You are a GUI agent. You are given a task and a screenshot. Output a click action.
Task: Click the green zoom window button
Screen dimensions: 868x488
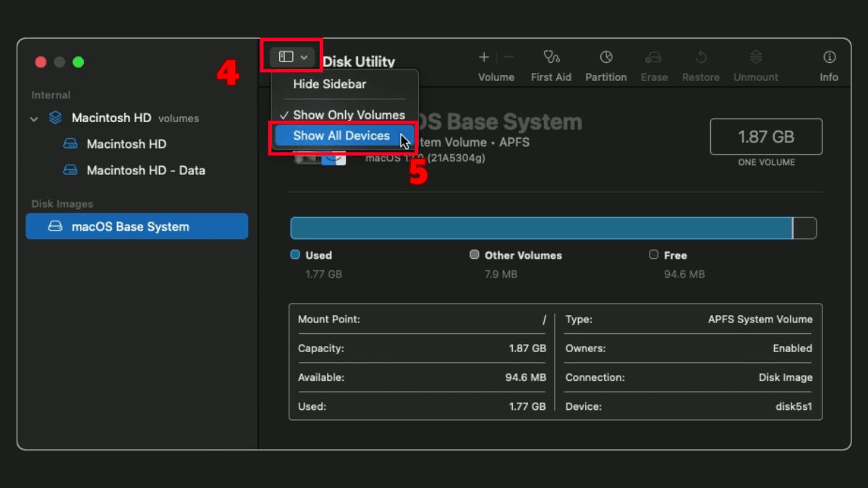click(x=78, y=62)
